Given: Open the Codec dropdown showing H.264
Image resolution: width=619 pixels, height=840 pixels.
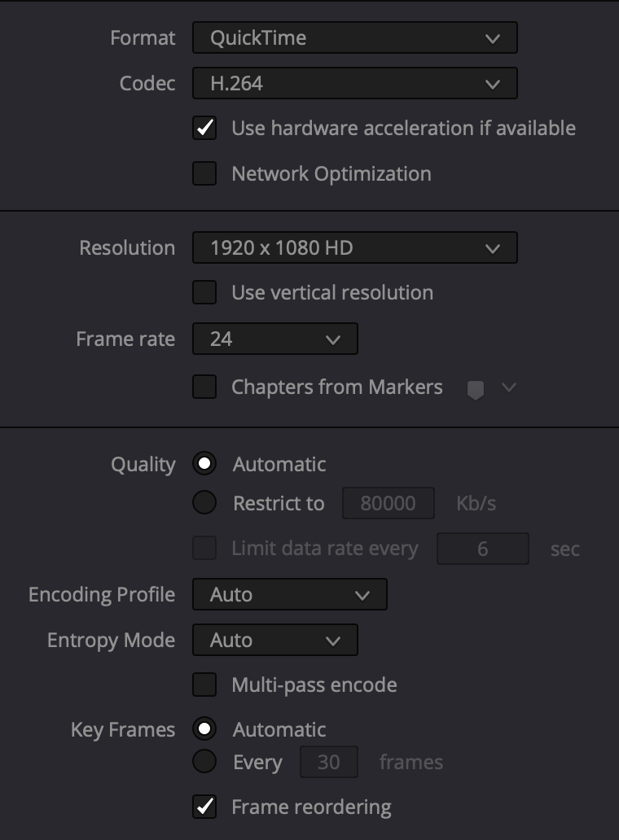Looking at the screenshot, I should [x=354, y=84].
